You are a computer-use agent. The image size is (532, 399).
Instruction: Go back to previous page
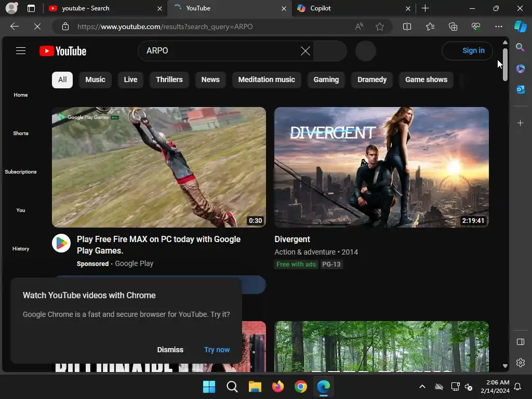coord(15,26)
